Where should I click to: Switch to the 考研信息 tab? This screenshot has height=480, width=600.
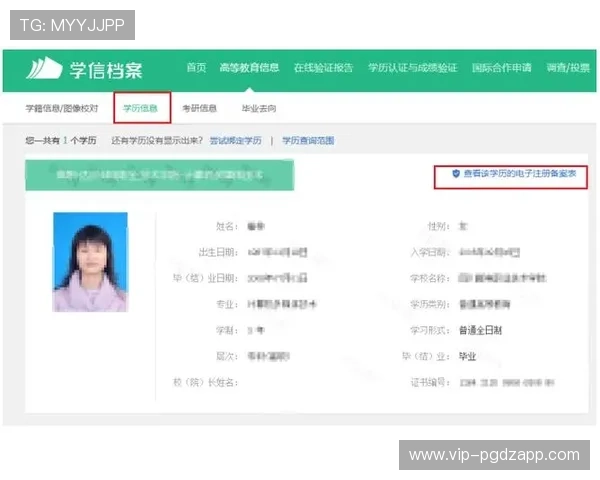coord(199,107)
